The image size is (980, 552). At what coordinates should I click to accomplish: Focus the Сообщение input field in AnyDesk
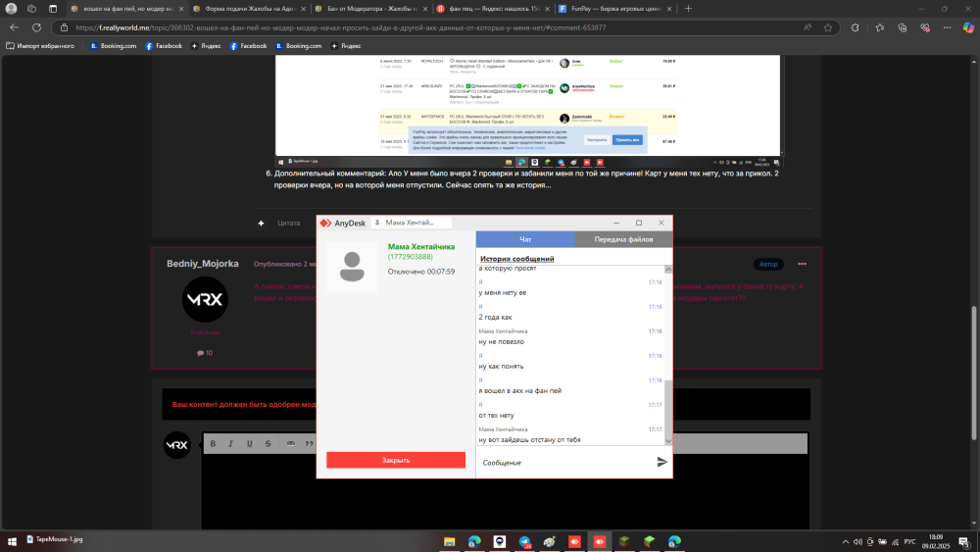pyautogui.click(x=565, y=463)
